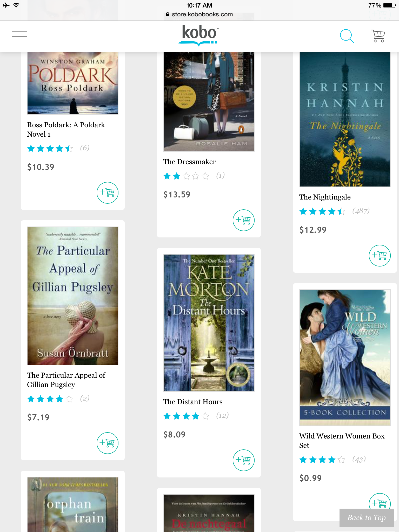Add The Dressmaker to cart
The image size is (399, 532).
coord(243,220)
